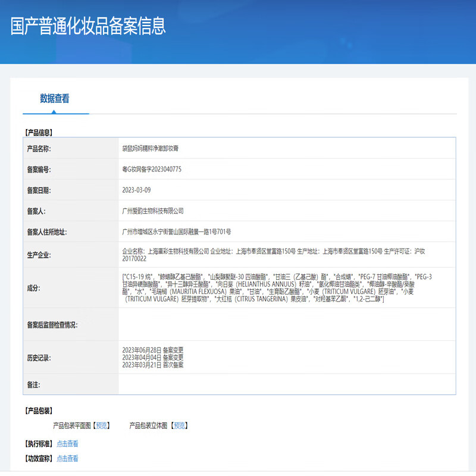Click 点击查看 next to 执行标准
Screen dimensions: 476x476
pos(67,443)
